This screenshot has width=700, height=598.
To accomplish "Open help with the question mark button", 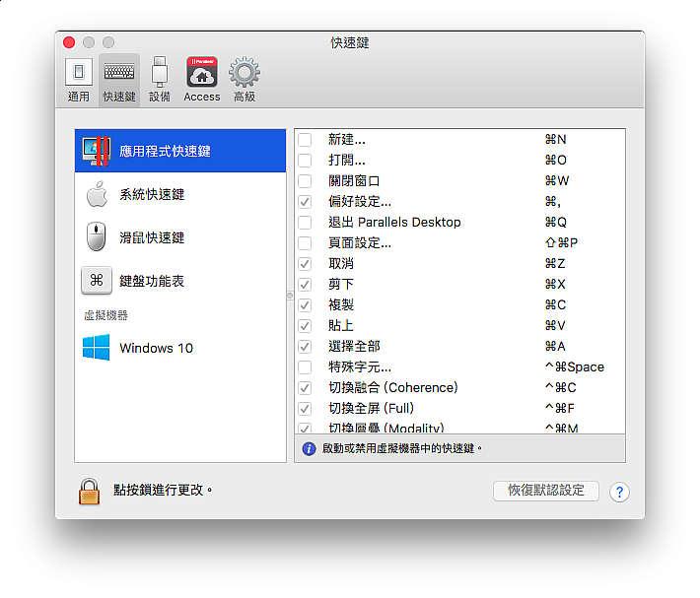I will [x=619, y=493].
